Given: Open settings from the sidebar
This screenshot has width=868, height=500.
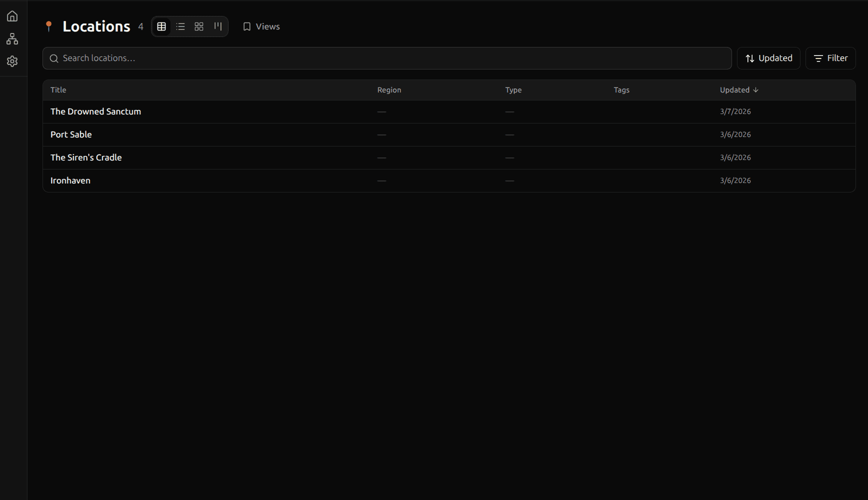Looking at the screenshot, I should pos(12,61).
